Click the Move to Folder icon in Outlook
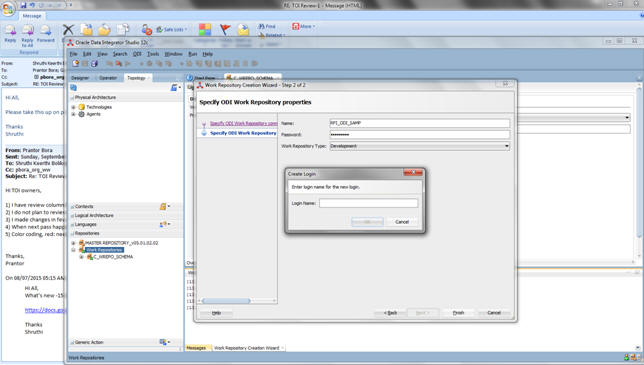Viewport: 644px width, 365px height. pos(86,30)
